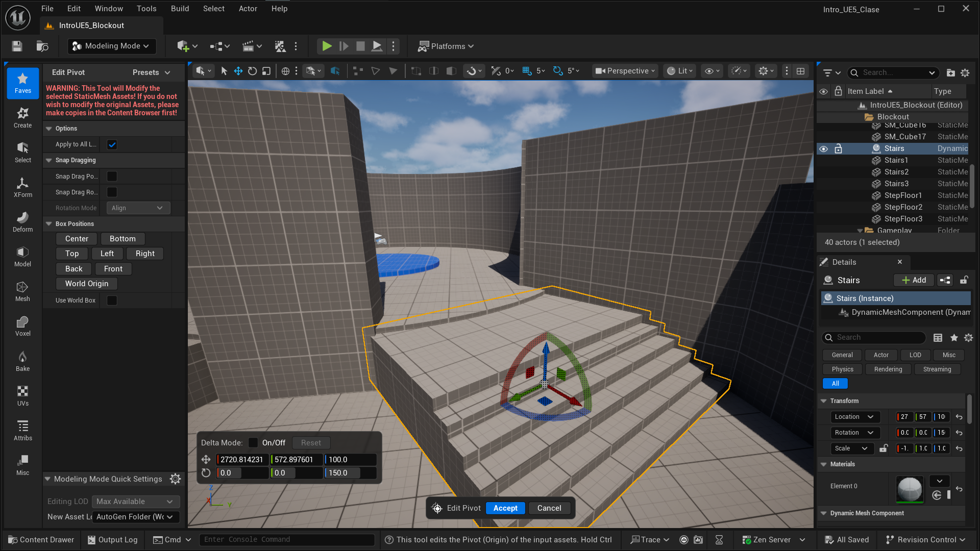Hide the Stairs actor via eye icon

(823, 149)
